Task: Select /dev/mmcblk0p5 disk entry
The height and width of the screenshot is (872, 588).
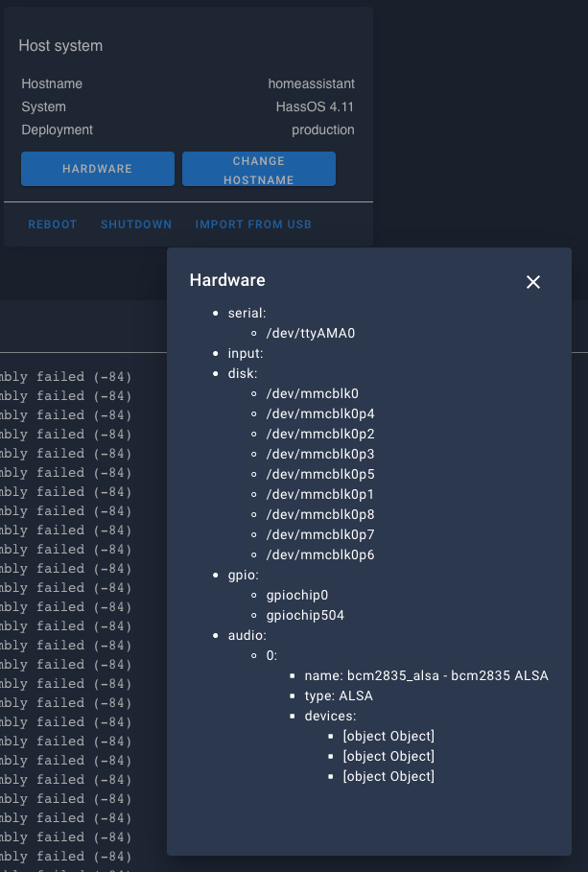Action: tap(320, 475)
